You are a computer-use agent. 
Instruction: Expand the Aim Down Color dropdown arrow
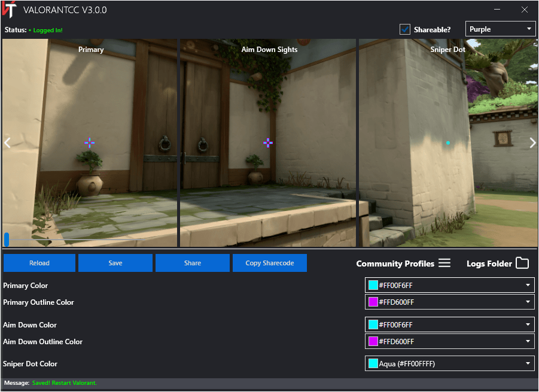point(528,324)
